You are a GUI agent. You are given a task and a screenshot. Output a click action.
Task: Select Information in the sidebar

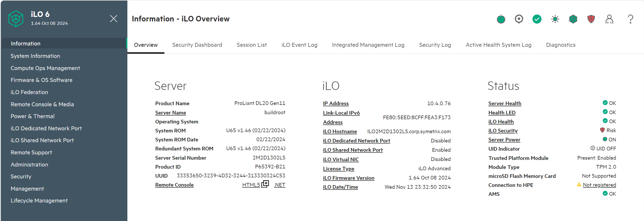64,43
